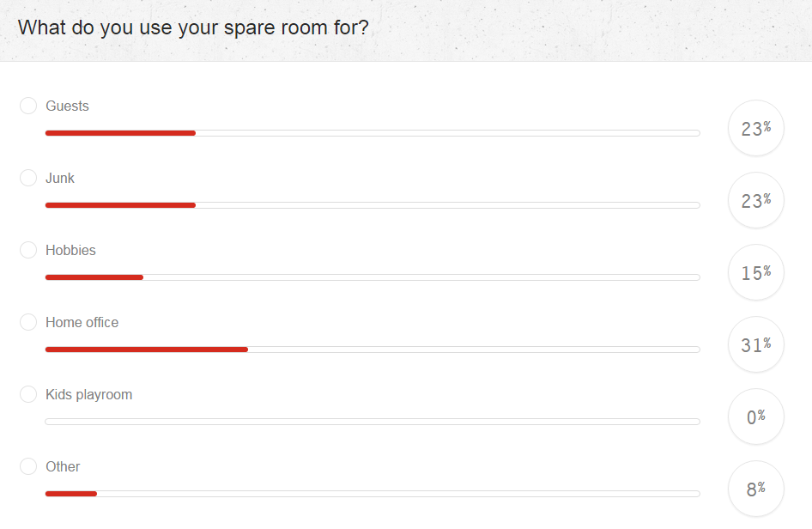Image resolution: width=812 pixels, height=529 pixels.
Task: Select the Kids playroom radio button
Action: click(x=28, y=393)
